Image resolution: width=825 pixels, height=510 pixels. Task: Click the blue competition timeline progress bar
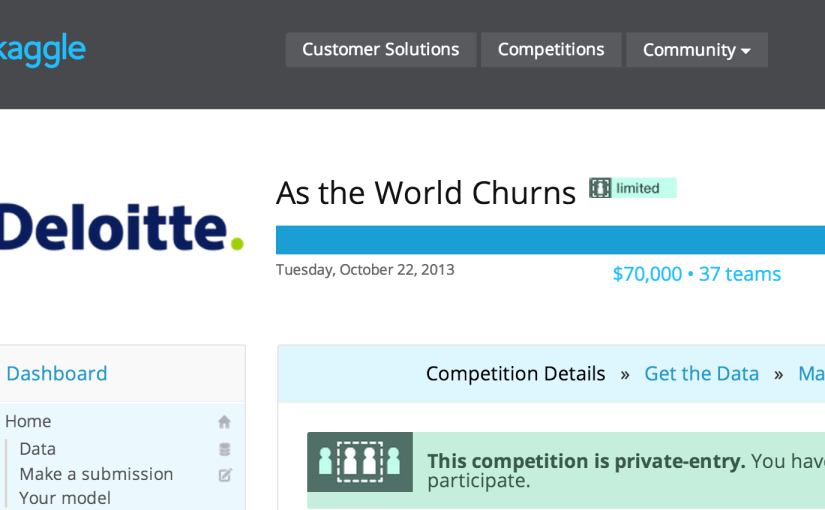550,240
